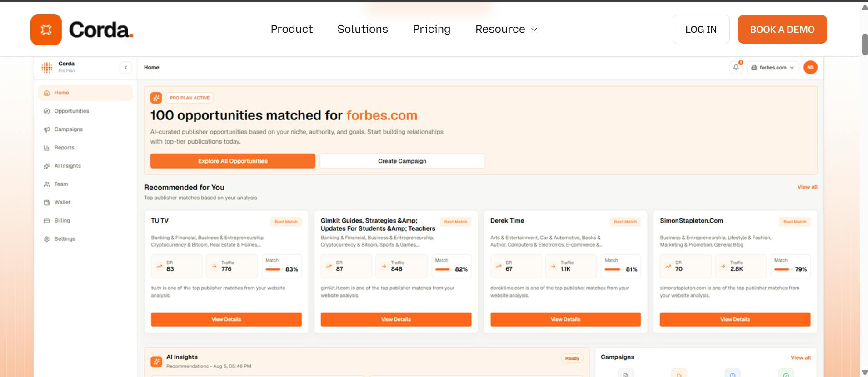Open Team people icon
868x377 pixels.
[46, 184]
